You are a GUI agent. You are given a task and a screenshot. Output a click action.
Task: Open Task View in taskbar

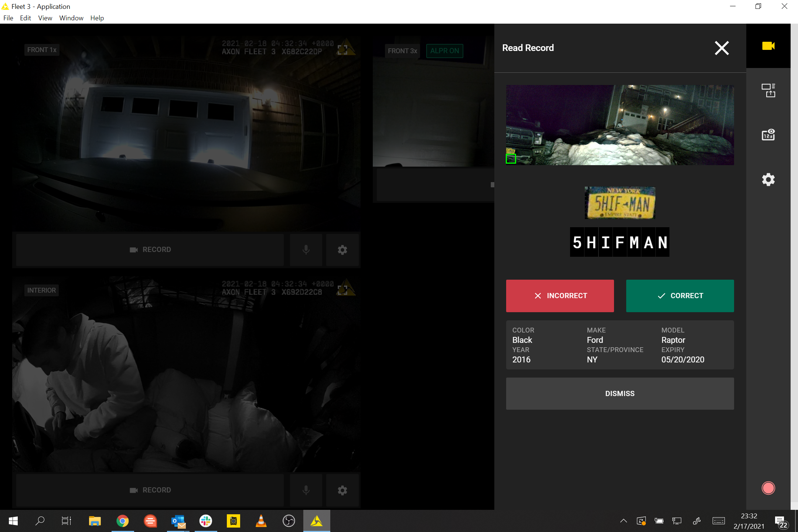[x=66, y=521]
